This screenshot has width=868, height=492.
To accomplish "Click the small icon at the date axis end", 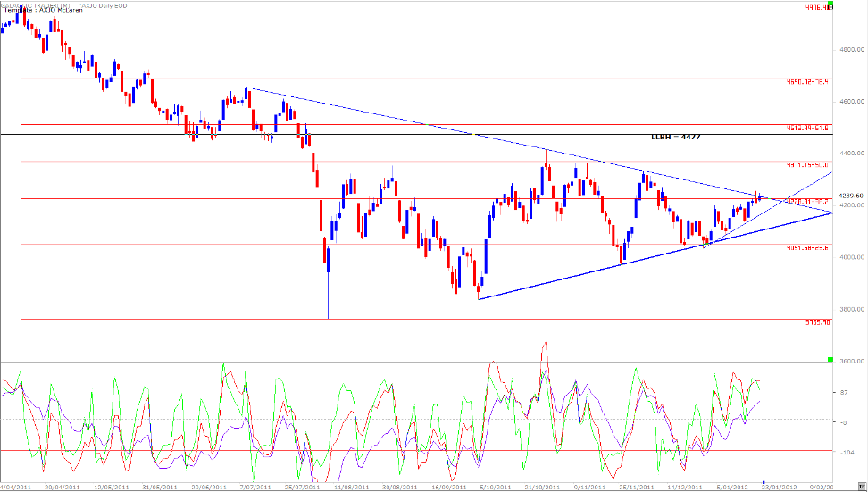I will pyautogui.click(x=862, y=487).
